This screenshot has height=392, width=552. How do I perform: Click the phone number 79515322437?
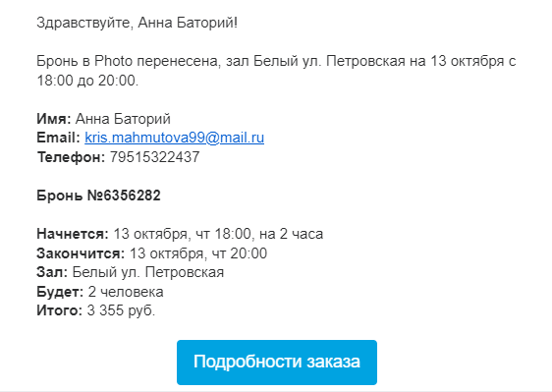[x=154, y=157]
